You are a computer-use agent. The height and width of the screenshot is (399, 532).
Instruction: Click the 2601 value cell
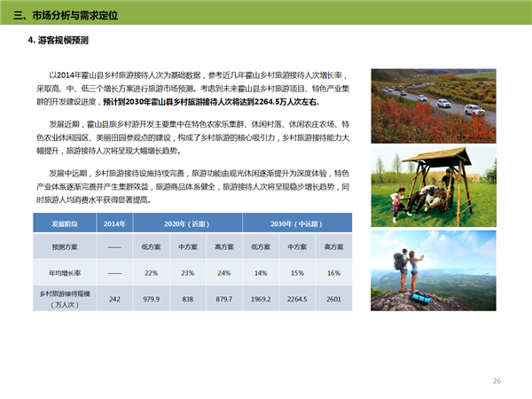pos(333,299)
